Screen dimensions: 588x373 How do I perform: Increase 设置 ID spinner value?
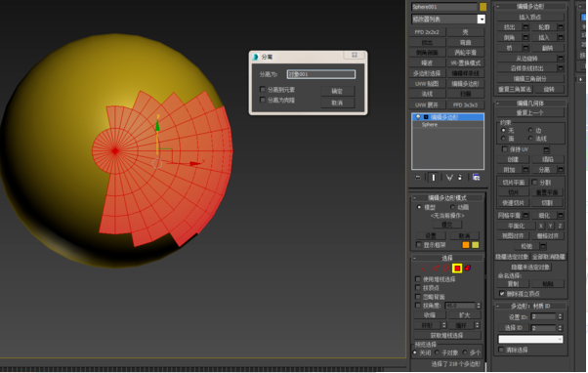561,315
